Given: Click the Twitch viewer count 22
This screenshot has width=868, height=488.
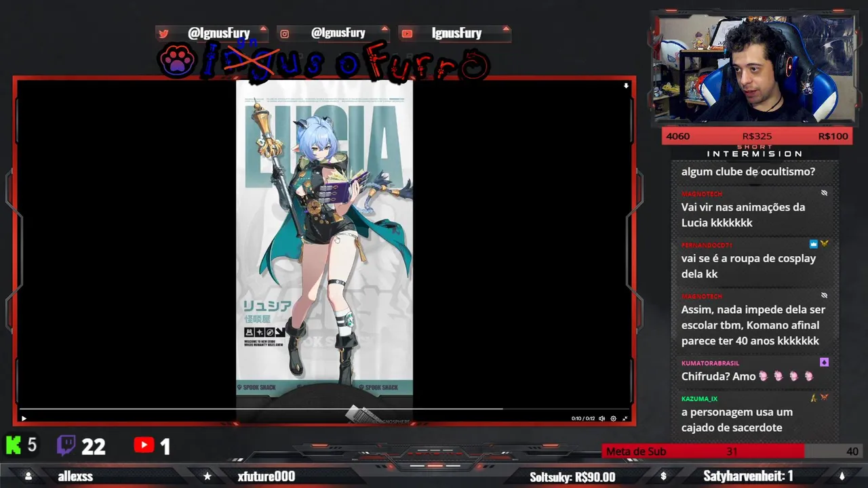Looking at the screenshot, I should click(x=94, y=446).
